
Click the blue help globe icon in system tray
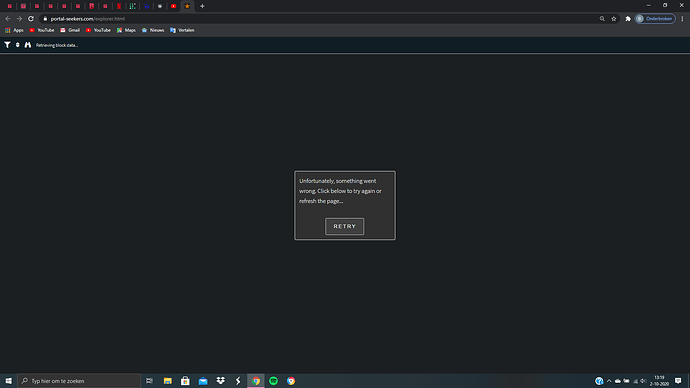[599, 381]
